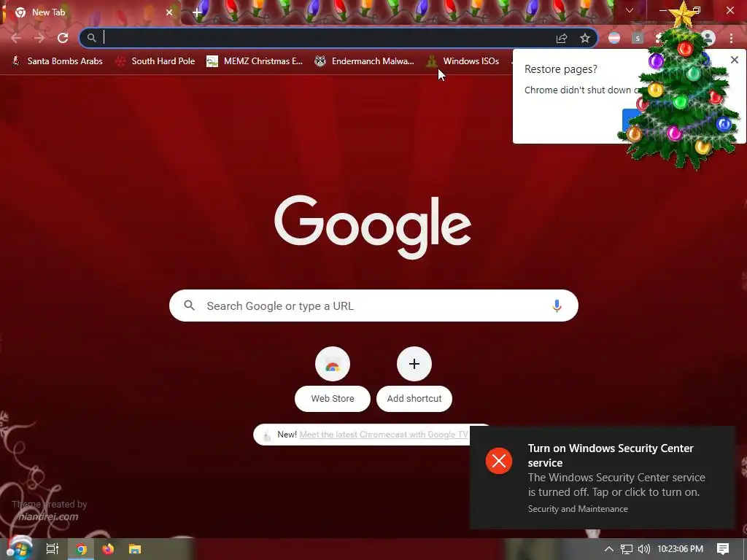Viewport: 747px width, 560px height.
Task: Show hidden system tray icons
Action: (609, 549)
